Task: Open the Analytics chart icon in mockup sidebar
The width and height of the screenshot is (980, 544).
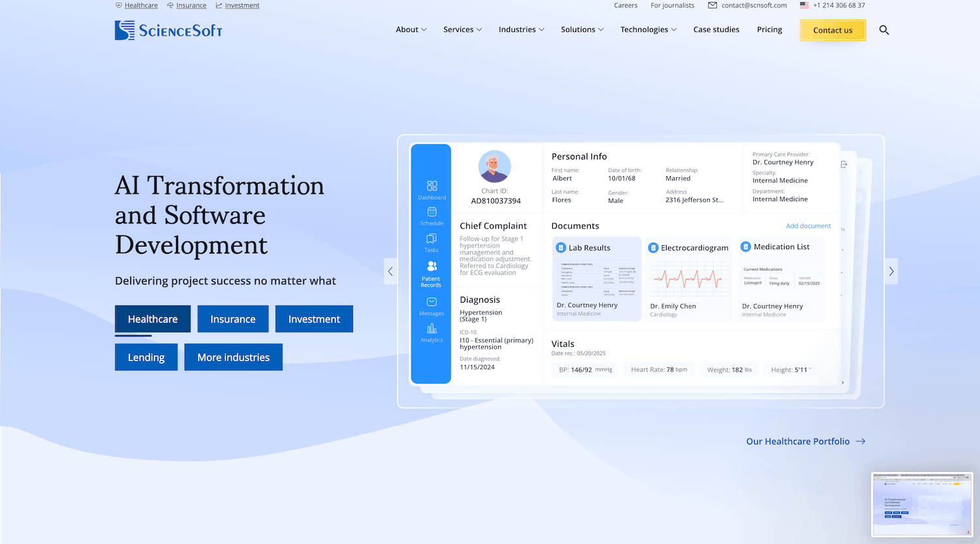Action: [432, 329]
